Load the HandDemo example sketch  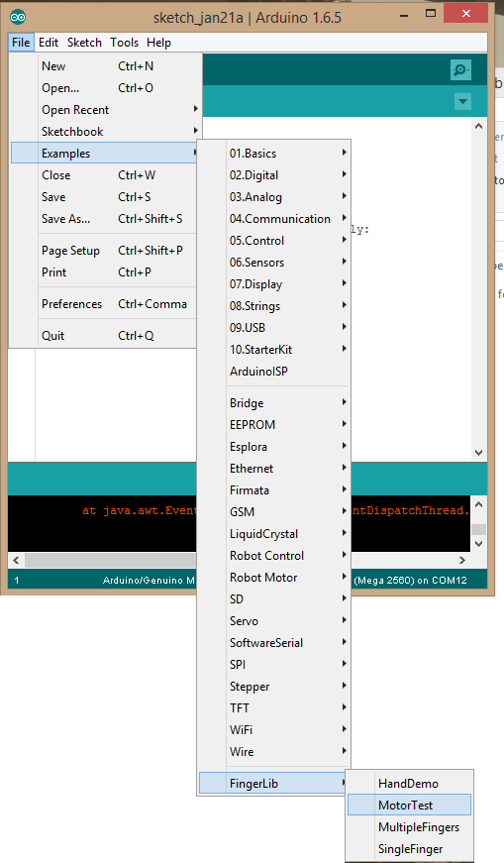pyautogui.click(x=409, y=783)
